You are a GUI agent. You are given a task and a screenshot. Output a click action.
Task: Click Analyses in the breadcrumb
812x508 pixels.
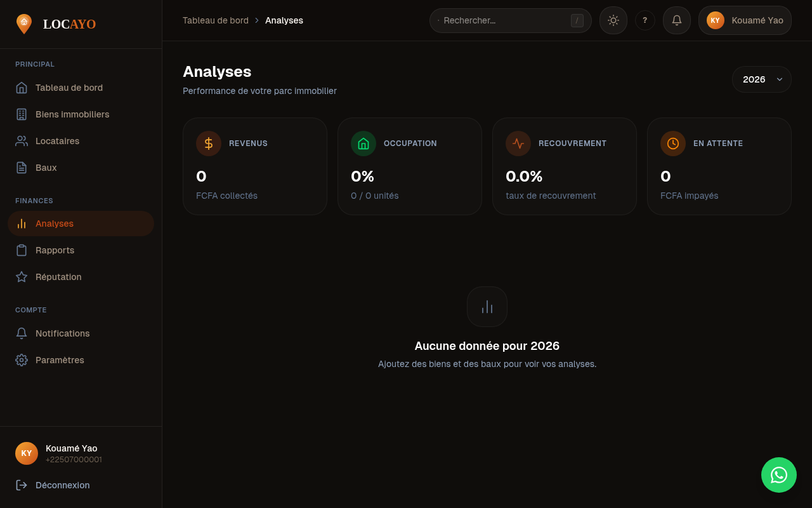[x=284, y=20]
